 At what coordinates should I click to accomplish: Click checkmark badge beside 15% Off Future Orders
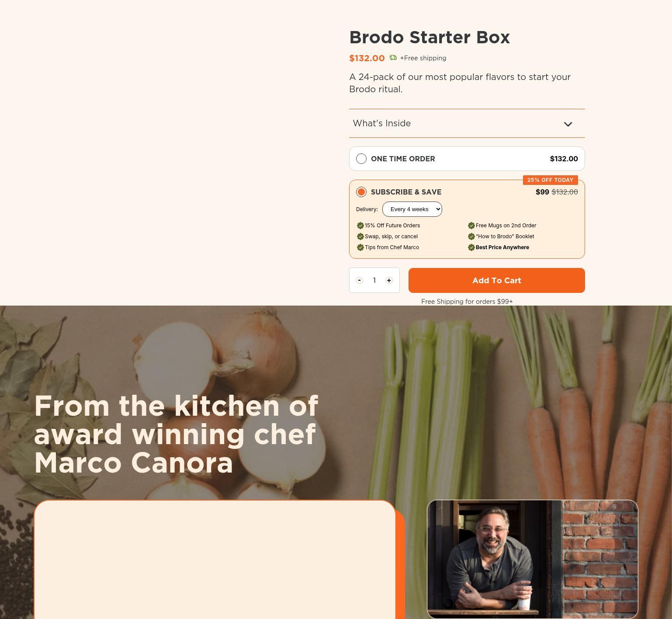[360, 226]
